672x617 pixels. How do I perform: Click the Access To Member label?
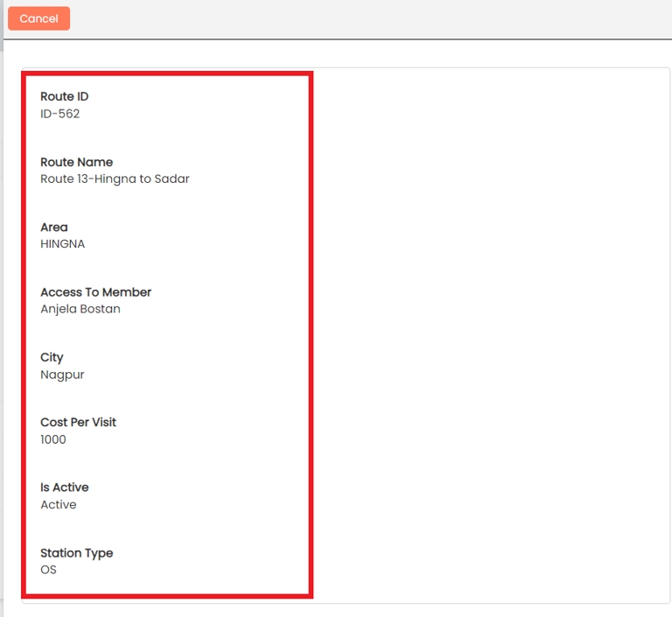point(95,292)
